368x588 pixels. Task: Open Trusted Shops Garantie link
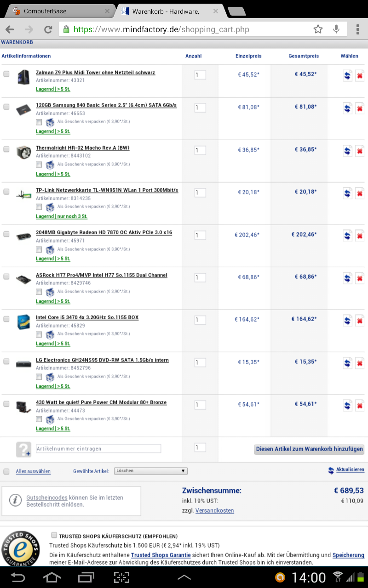(161, 555)
